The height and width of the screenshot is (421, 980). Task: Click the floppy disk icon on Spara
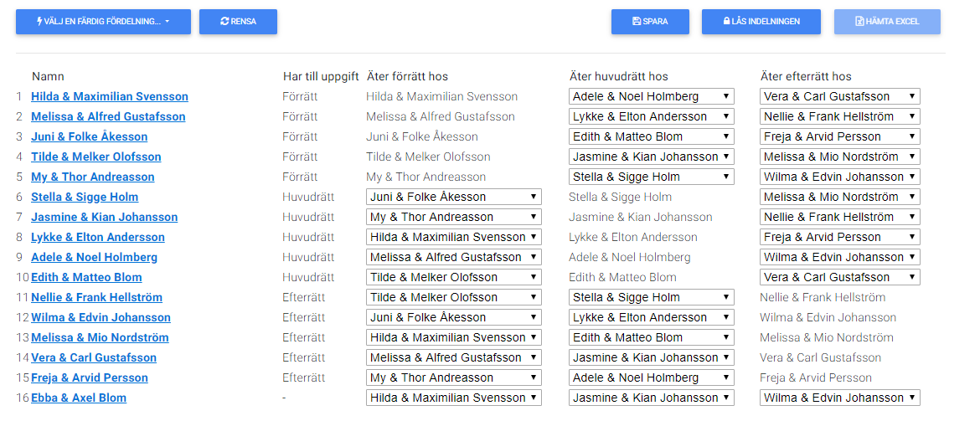[637, 21]
